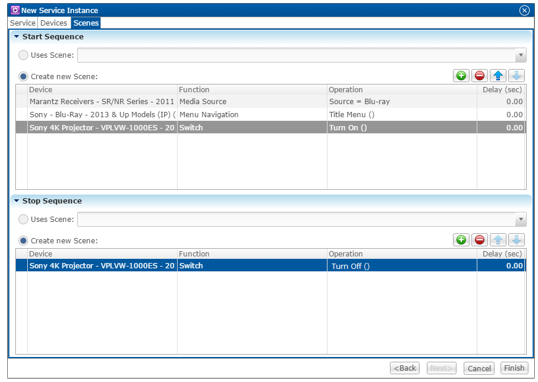Click the disabled Next> button
Screen dimensions: 538x382
pos(442,368)
